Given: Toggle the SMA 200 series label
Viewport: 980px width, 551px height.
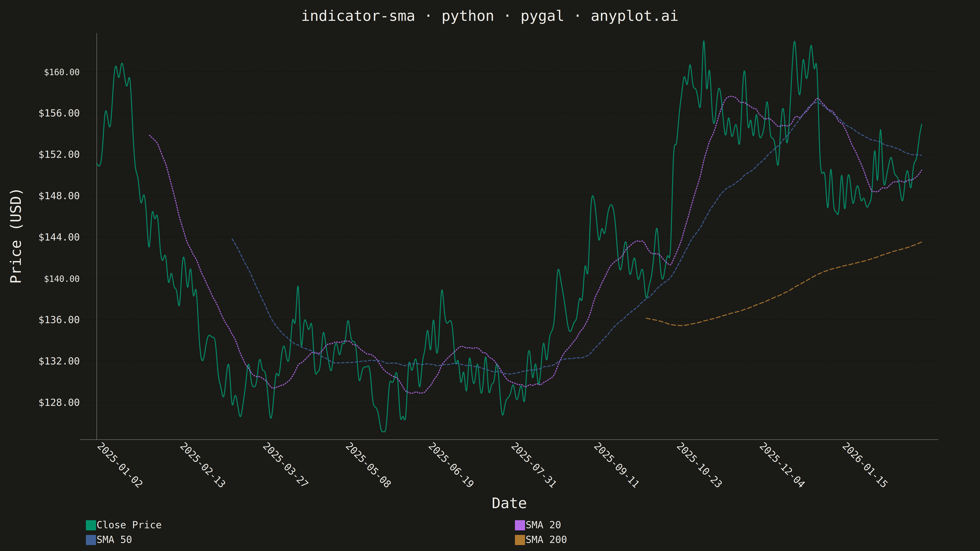Looking at the screenshot, I should pyautogui.click(x=546, y=540).
